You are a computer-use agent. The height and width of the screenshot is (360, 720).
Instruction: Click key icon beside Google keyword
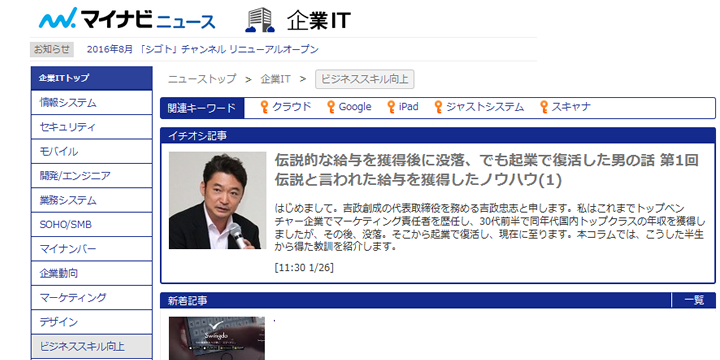[331, 107]
